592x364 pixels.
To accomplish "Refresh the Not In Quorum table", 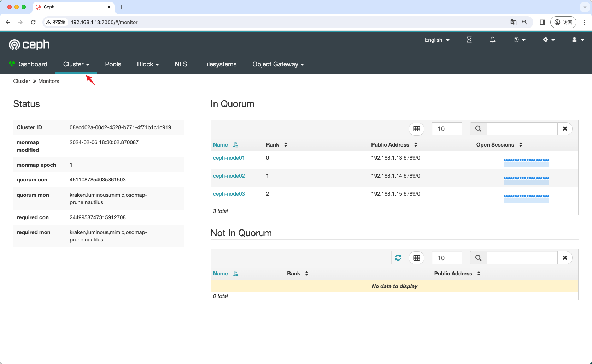I will click(398, 258).
